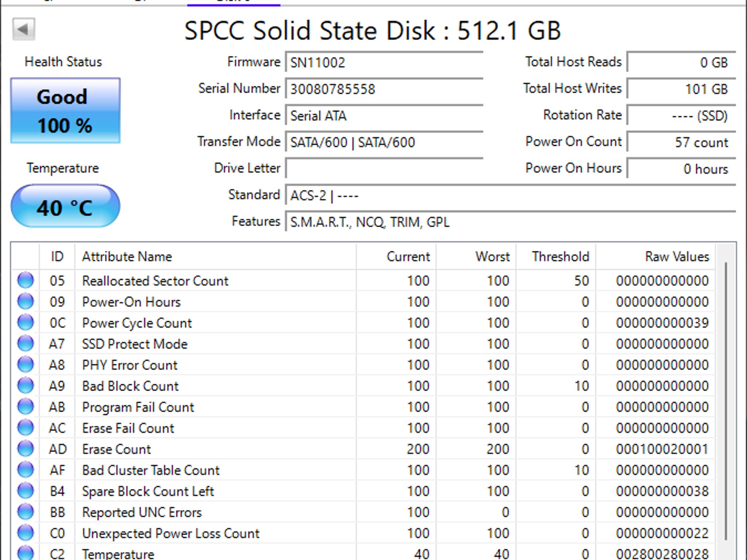Click the disk title SPCC Solid State Disk : 512.1 GB
The image size is (747, 560).
[372, 30]
